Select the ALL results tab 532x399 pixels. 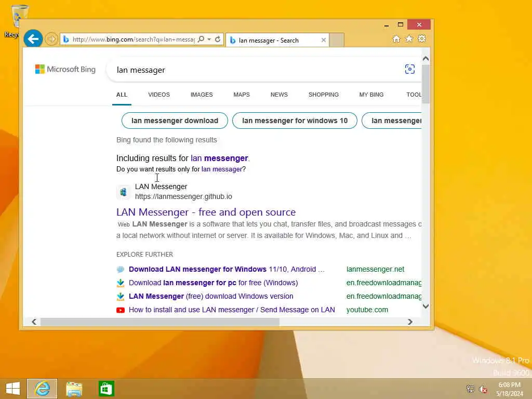pyautogui.click(x=122, y=95)
